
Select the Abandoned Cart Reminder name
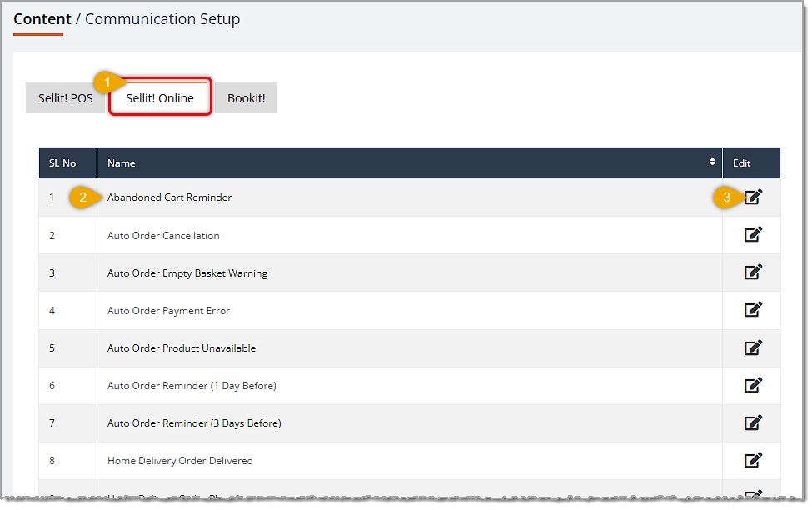point(169,197)
